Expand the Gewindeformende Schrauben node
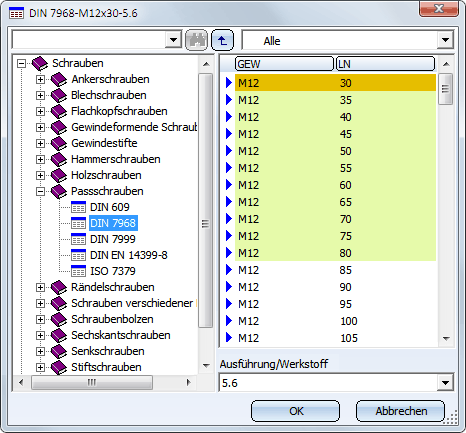Viewport: 466px width, 433px height. (40, 127)
